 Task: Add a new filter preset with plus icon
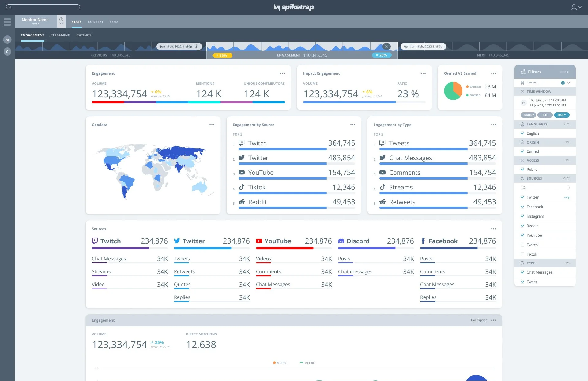pos(563,83)
